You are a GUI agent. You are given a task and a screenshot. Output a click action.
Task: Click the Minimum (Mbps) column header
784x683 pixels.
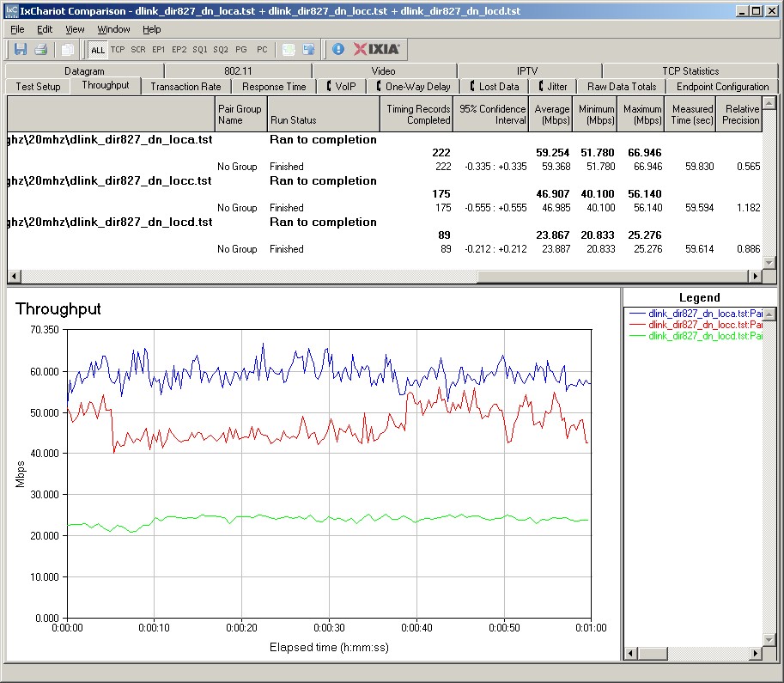pyautogui.click(x=595, y=114)
